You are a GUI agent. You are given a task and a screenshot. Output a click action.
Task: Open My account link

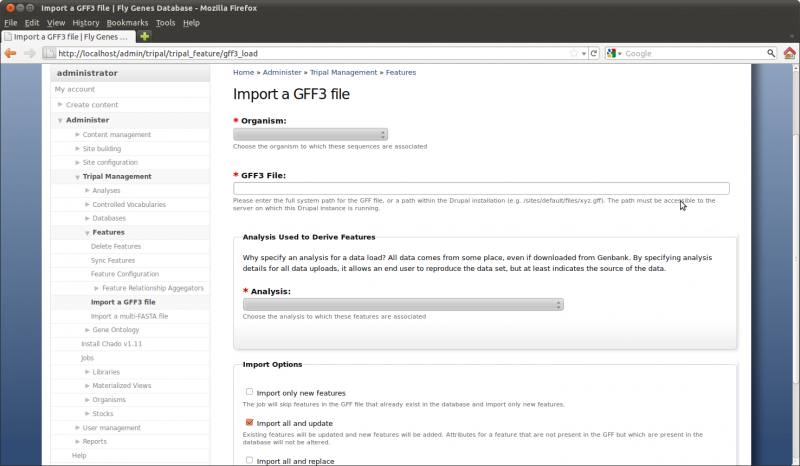(75, 89)
